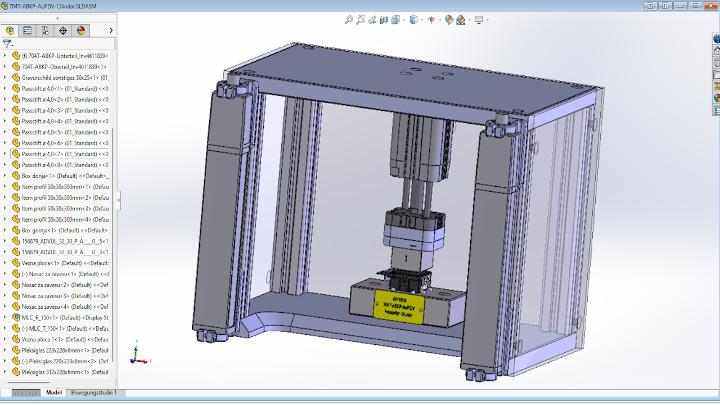The height and width of the screenshot is (405, 720).
Task: Expand the Gravurschild sonstiges 50x25 node
Action: (5, 77)
